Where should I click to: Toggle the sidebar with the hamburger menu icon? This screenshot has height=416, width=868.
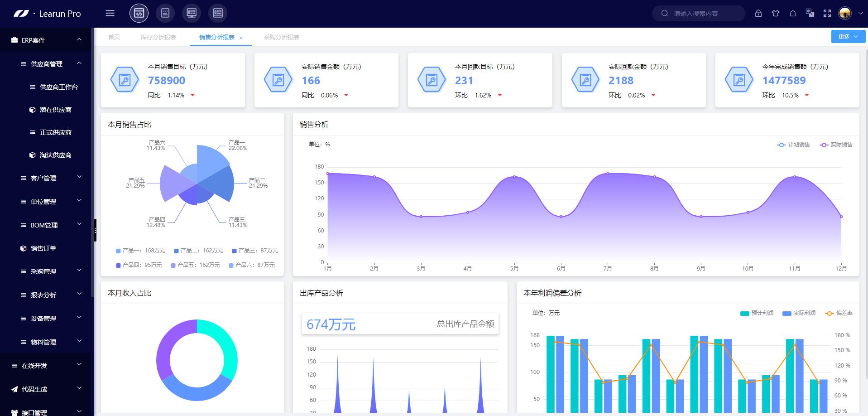tap(110, 13)
